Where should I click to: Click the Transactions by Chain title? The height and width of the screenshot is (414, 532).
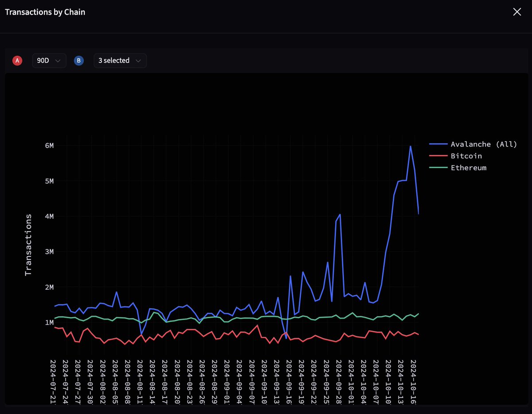tap(44, 12)
